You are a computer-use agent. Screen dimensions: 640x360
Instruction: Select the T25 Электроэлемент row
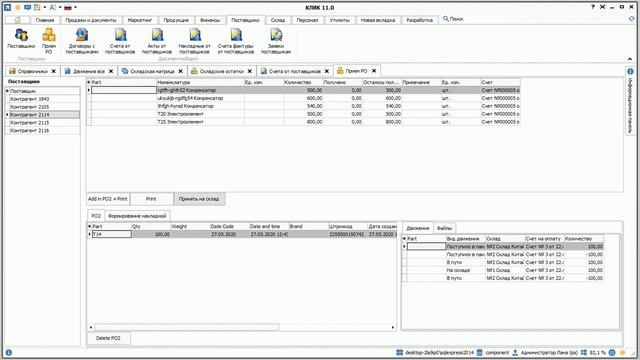303,122
